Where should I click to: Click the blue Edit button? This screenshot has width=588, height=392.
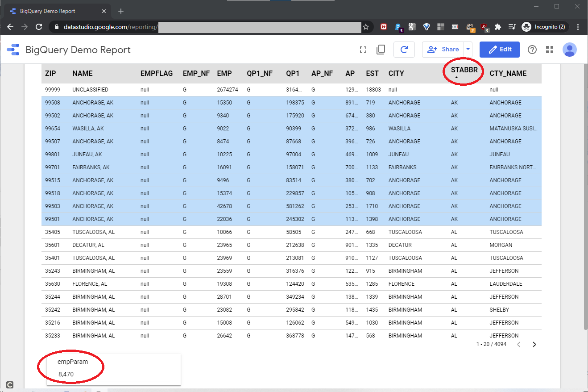pos(500,50)
